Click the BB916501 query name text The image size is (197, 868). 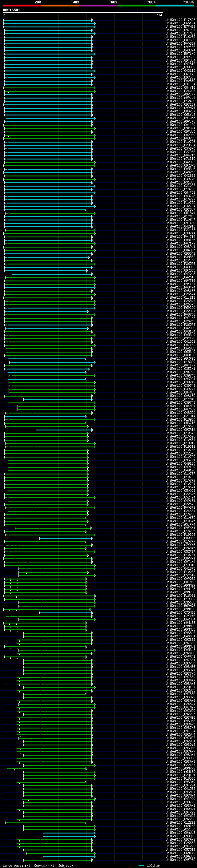pyautogui.click(x=11, y=10)
